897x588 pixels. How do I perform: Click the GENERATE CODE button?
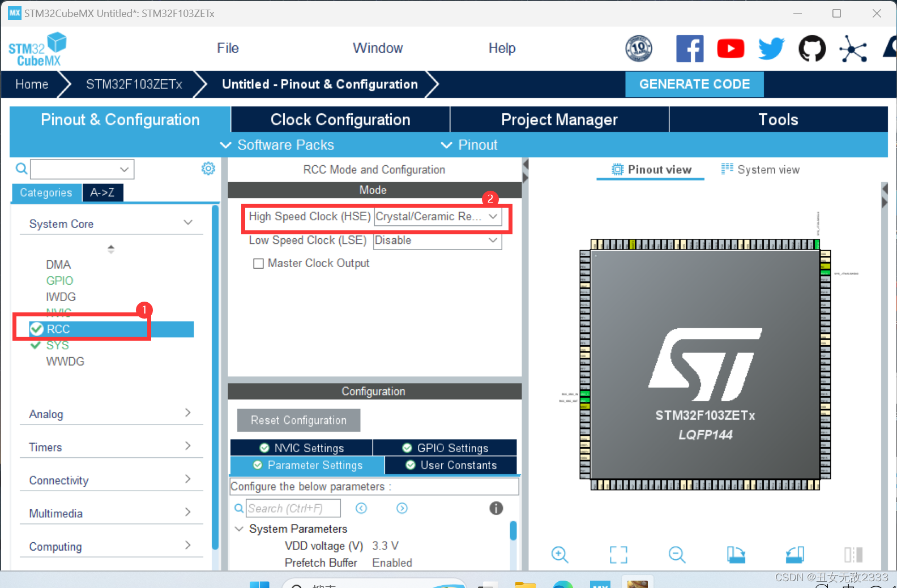point(694,84)
